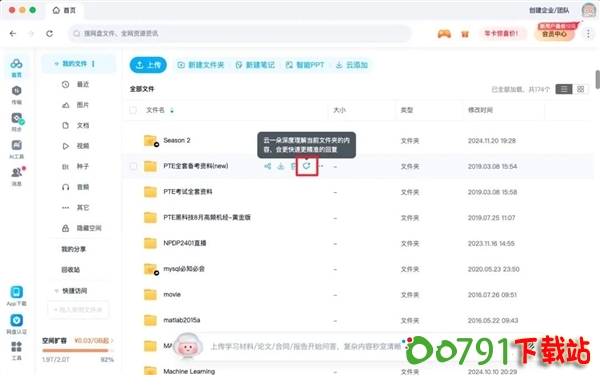Open the 网盘认证 icon
Viewport: 600px width, 375px height.
[16, 320]
